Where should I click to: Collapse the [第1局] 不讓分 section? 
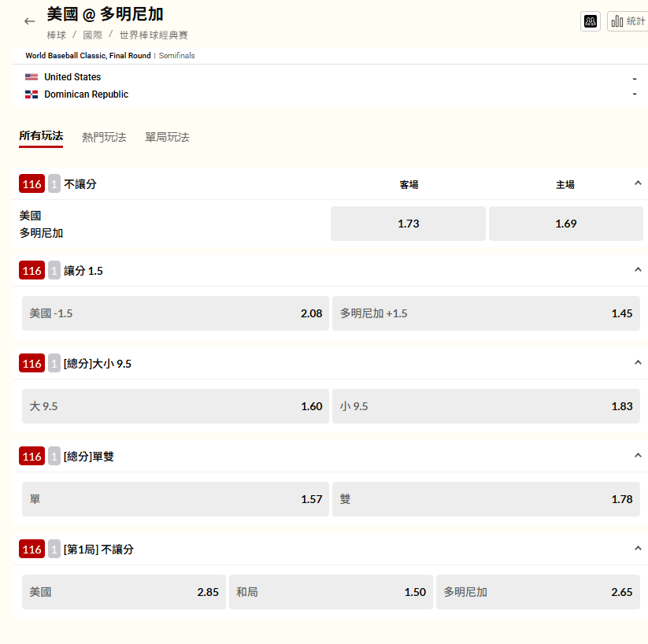[638, 549]
